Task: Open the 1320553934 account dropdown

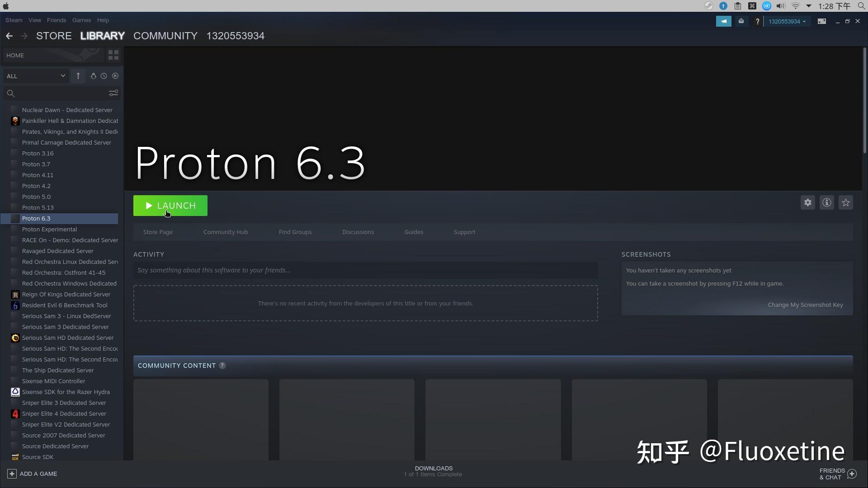Action: click(x=787, y=21)
